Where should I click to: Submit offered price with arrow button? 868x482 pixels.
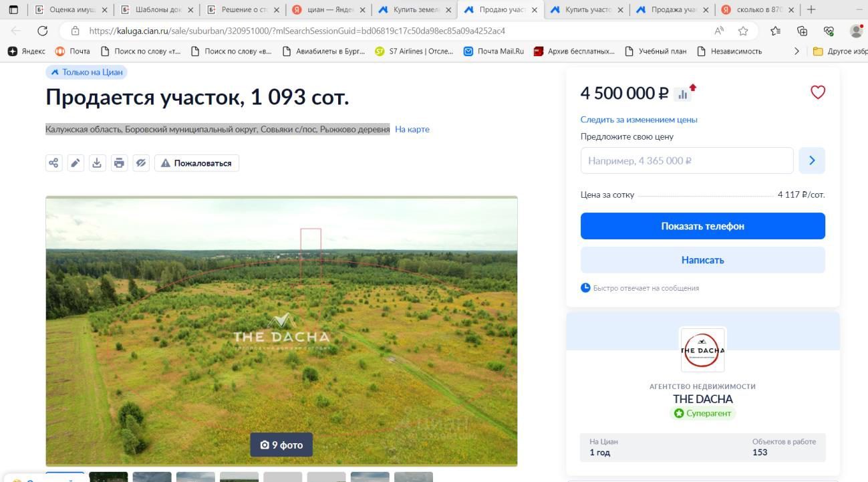pos(812,160)
